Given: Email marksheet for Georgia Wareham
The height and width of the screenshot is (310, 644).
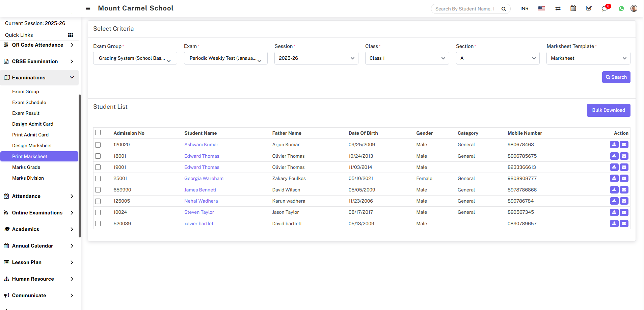Looking at the screenshot, I should (x=624, y=178).
